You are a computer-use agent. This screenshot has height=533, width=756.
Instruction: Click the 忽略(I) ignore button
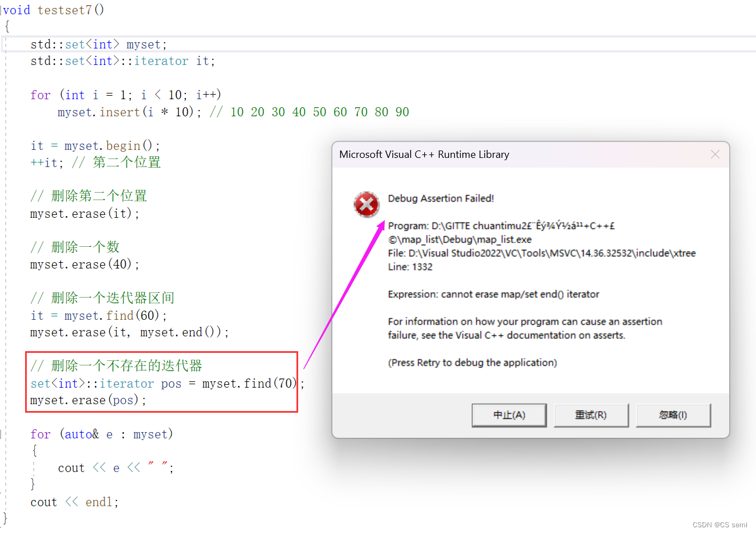[673, 415]
